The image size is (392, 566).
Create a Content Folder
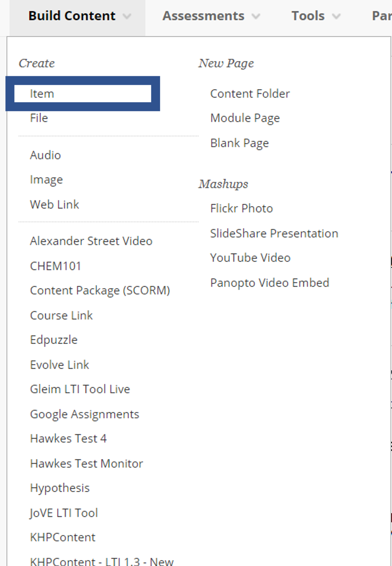point(250,93)
